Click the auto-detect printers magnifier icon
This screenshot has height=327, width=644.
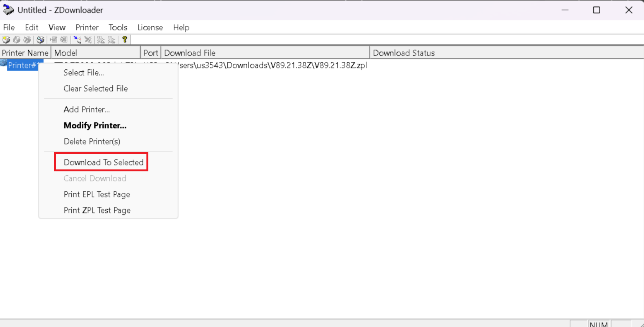[40, 39]
